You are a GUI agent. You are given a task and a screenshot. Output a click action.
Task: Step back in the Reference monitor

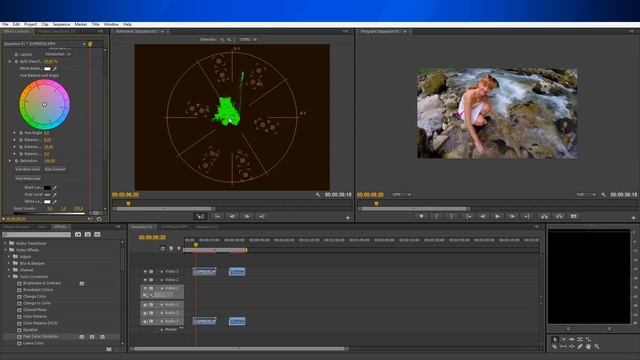232,216
